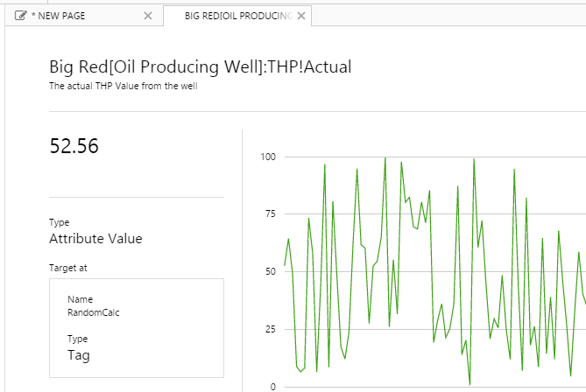
Task: Click the 50 y-axis label on chart
Action: click(x=269, y=272)
